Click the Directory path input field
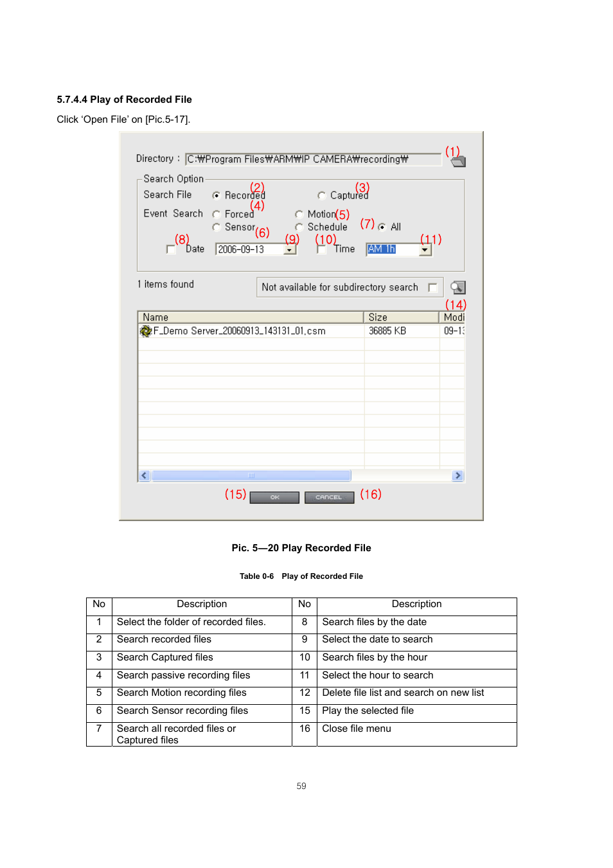The width and height of the screenshot is (613, 868). point(314,159)
